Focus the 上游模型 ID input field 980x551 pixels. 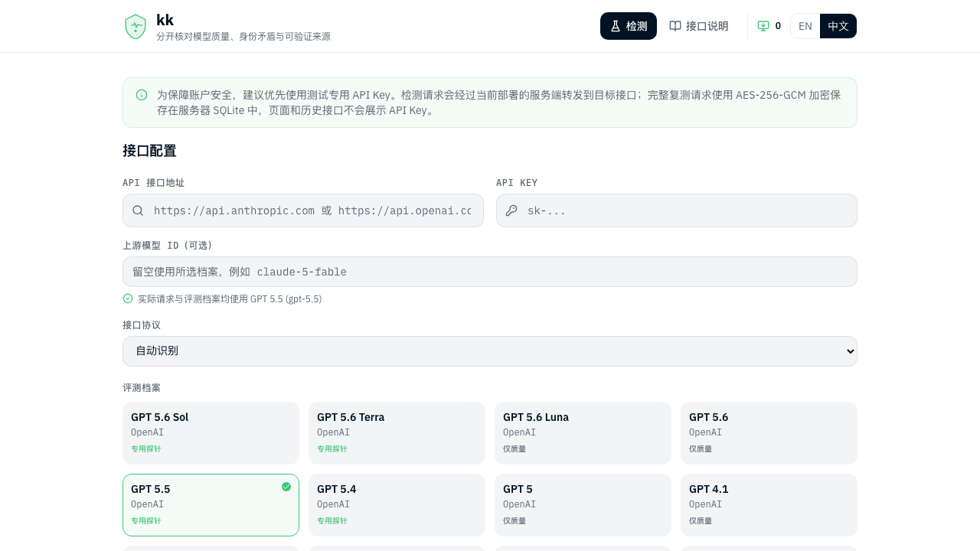click(490, 272)
